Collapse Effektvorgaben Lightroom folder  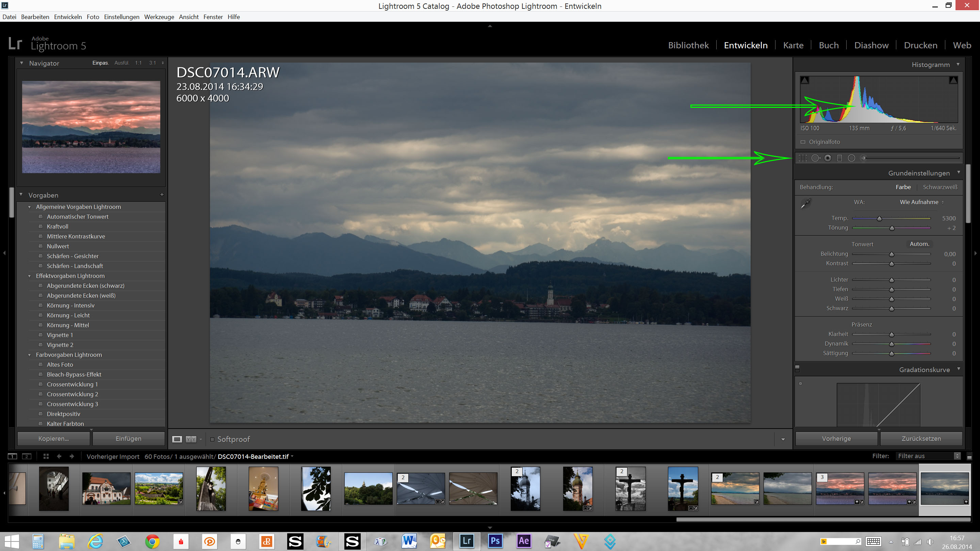click(x=29, y=276)
